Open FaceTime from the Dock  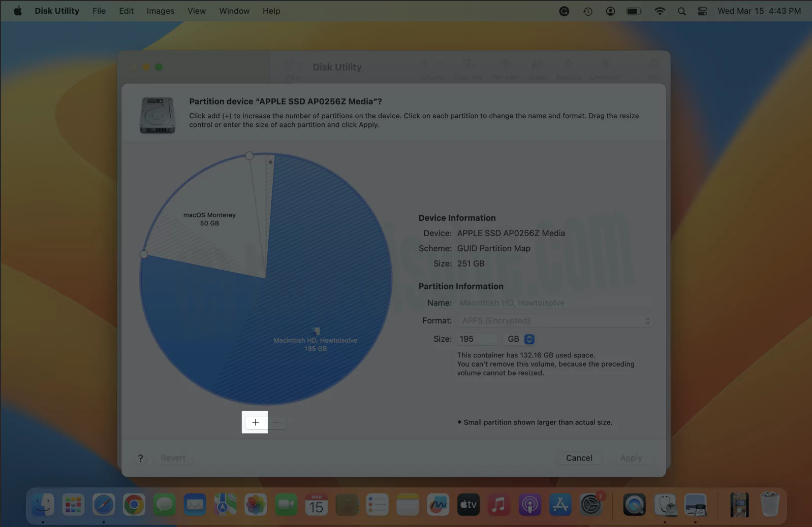click(286, 505)
